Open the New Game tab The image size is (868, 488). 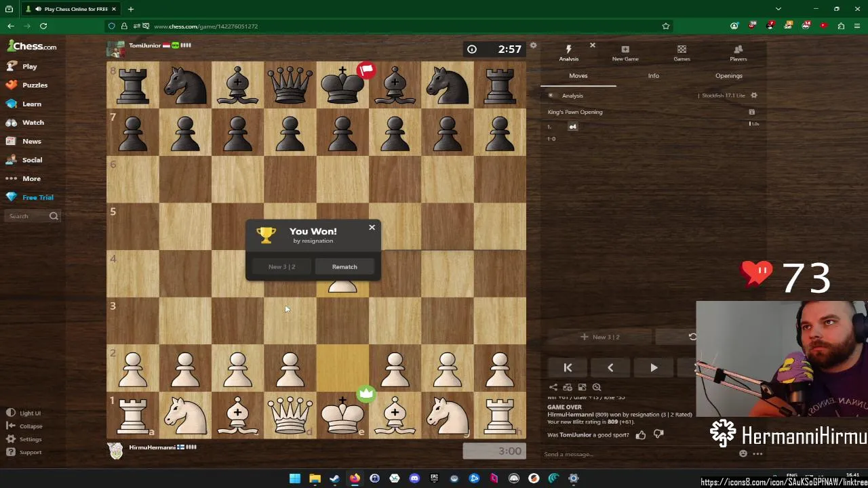click(x=625, y=53)
